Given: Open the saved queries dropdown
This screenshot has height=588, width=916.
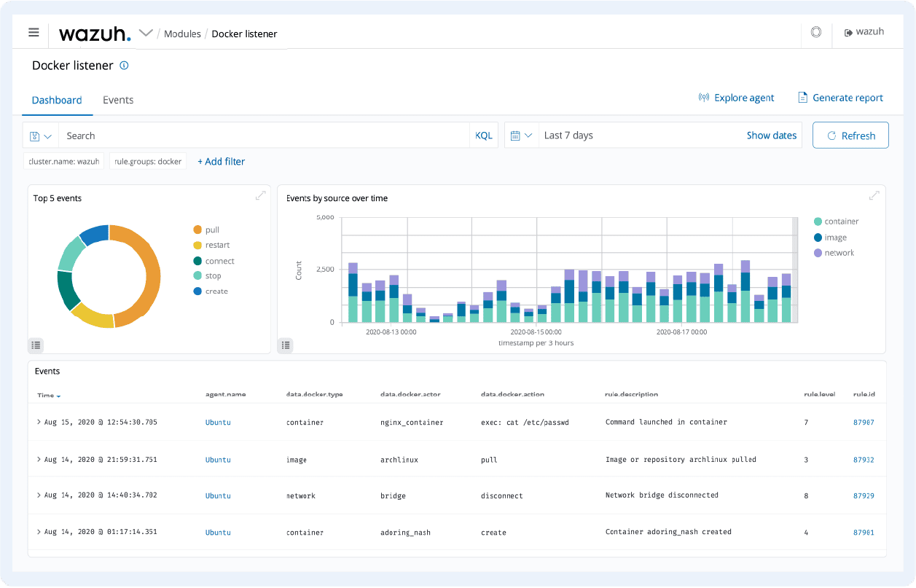Looking at the screenshot, I should [x=41, y=136].
